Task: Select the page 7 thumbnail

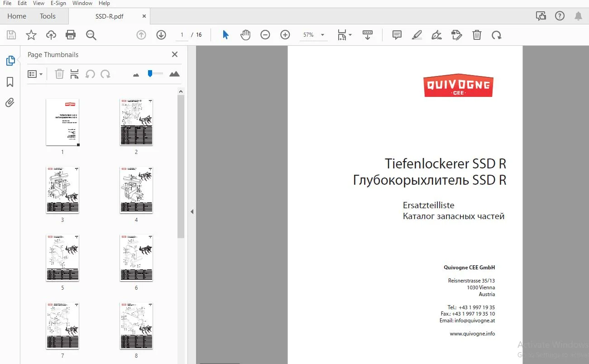Action: point(62,326)
